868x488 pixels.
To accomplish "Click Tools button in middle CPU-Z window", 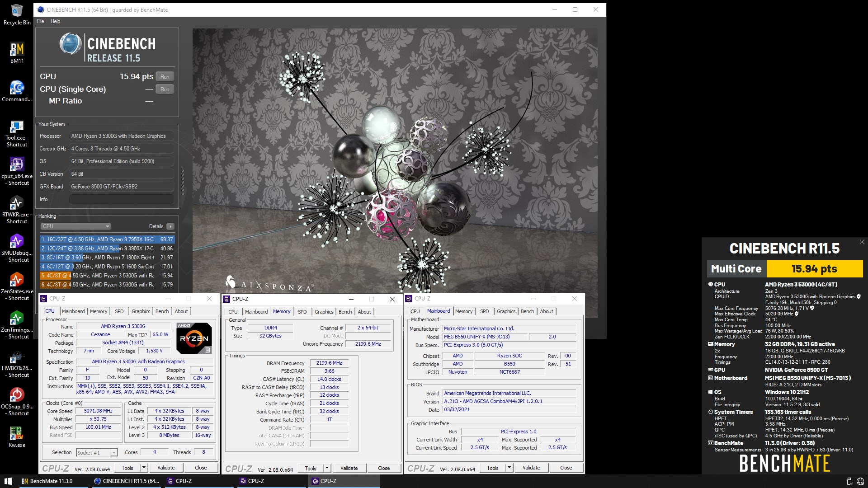I will coord(311,468).
